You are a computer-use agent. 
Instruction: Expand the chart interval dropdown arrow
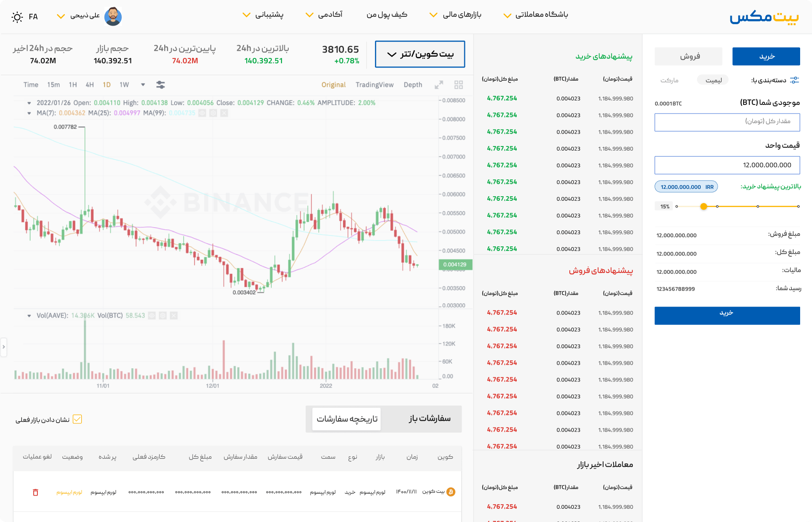click(x=143, y=85)
